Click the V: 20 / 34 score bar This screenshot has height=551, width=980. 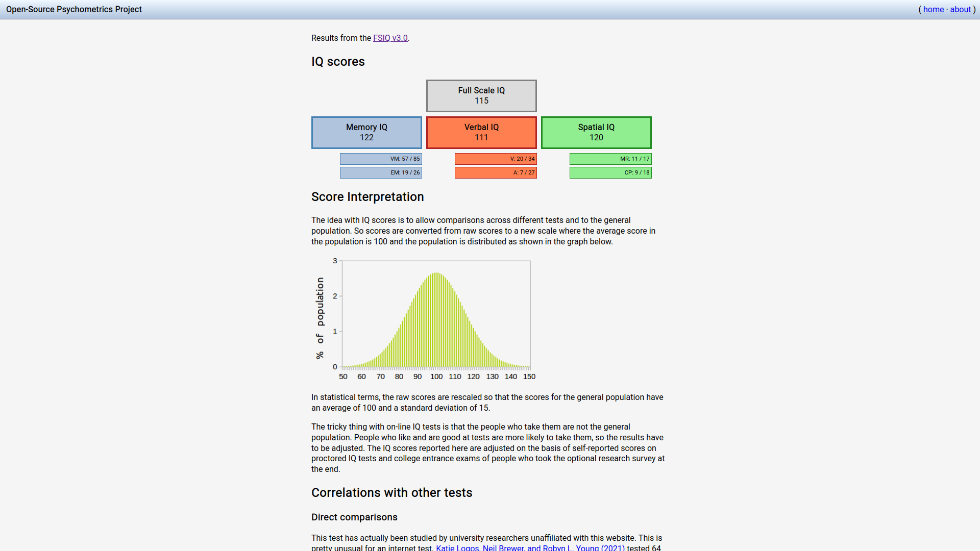point(496,159)
